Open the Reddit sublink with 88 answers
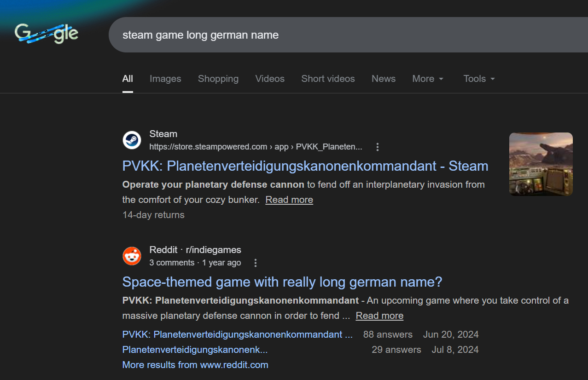Viewport: 588px width, 380px height. (x=237, y=334)
